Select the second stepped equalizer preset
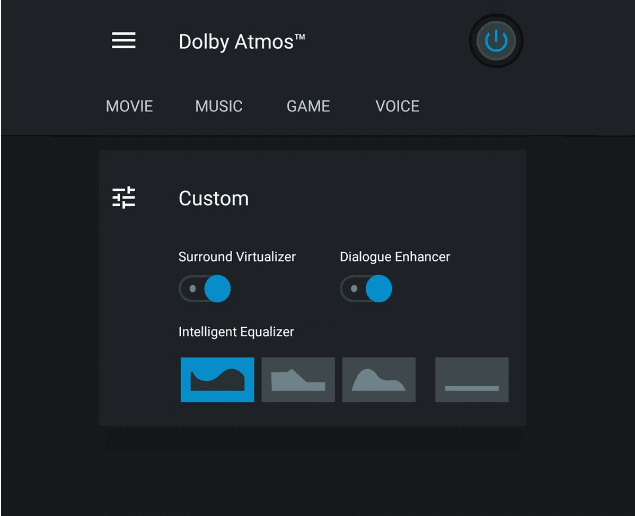The image size is (635, 516). pos(298,380)
